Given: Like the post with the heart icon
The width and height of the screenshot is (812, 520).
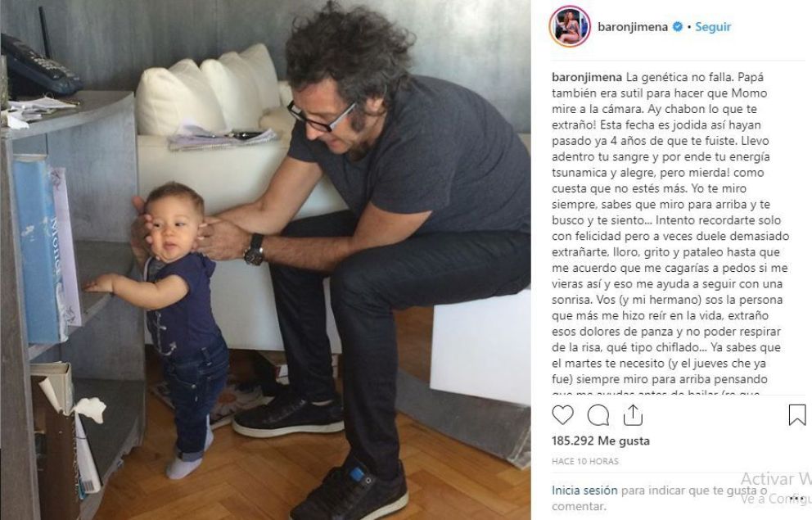Looking at the screenshot, I should point(562,415).
